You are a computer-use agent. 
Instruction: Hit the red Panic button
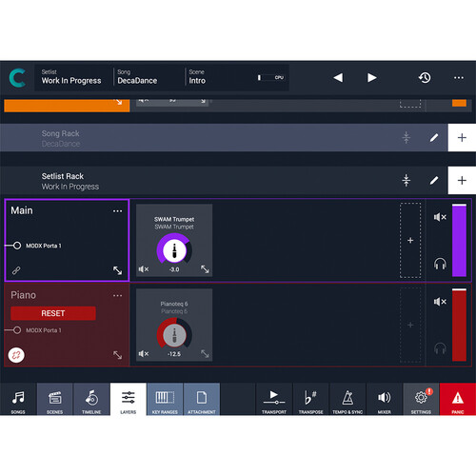point(458,399)
